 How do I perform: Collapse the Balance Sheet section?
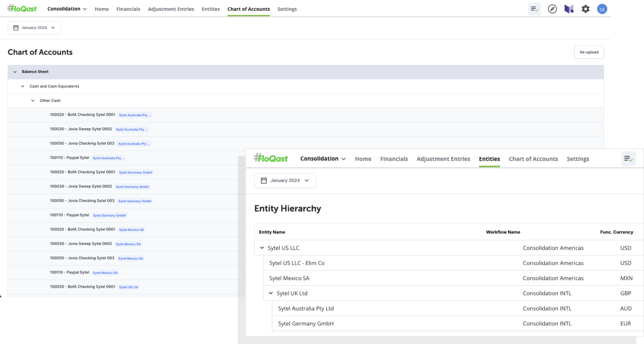pos(15,72)
